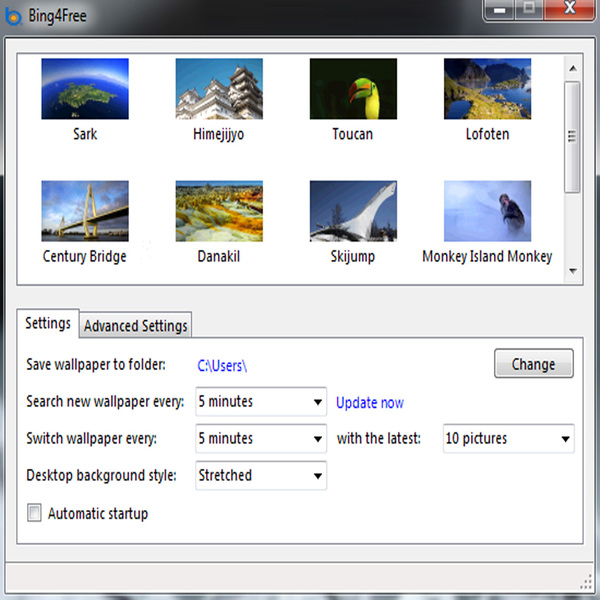Click the Monkey Island Monkey caption text

coord(487,257)
